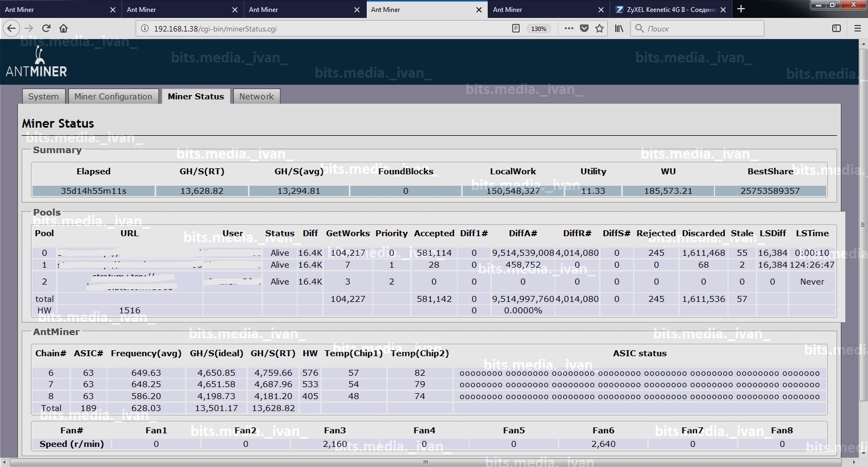Open a new browser tab

(741, 9)
